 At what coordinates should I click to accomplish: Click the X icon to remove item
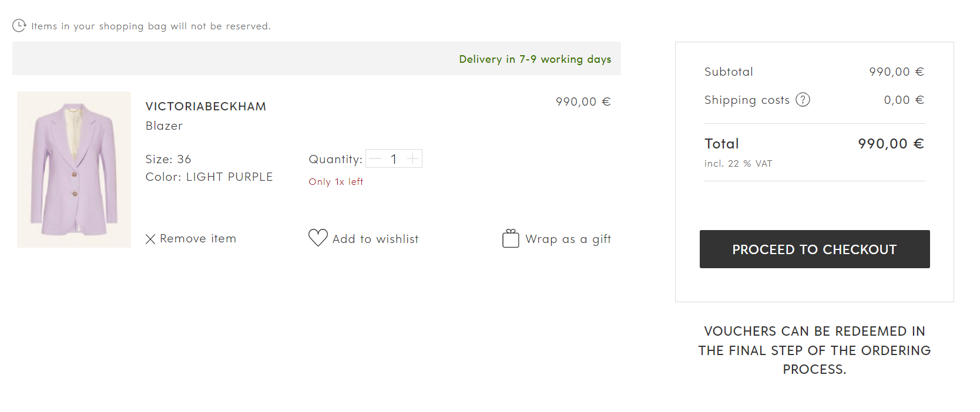[x=150, y=239]
